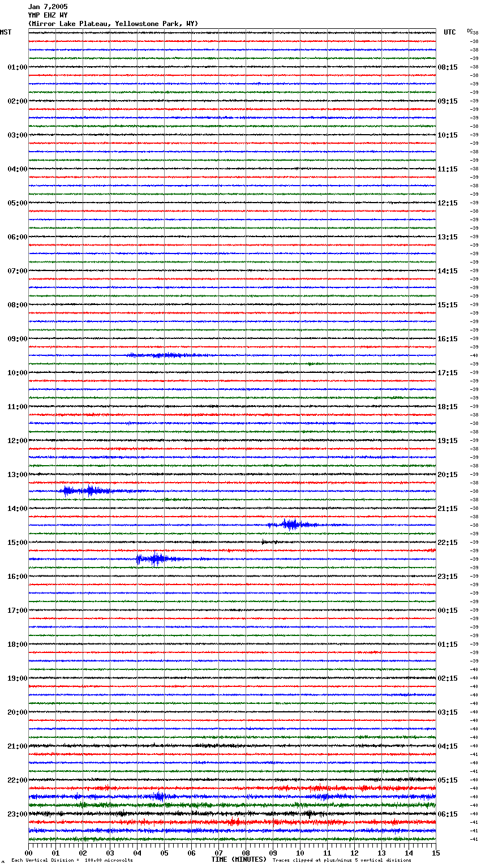The height and width of the screenshot is (868, 481).
Task: Click the '13:00' MST time label
Action: [18, 475]
